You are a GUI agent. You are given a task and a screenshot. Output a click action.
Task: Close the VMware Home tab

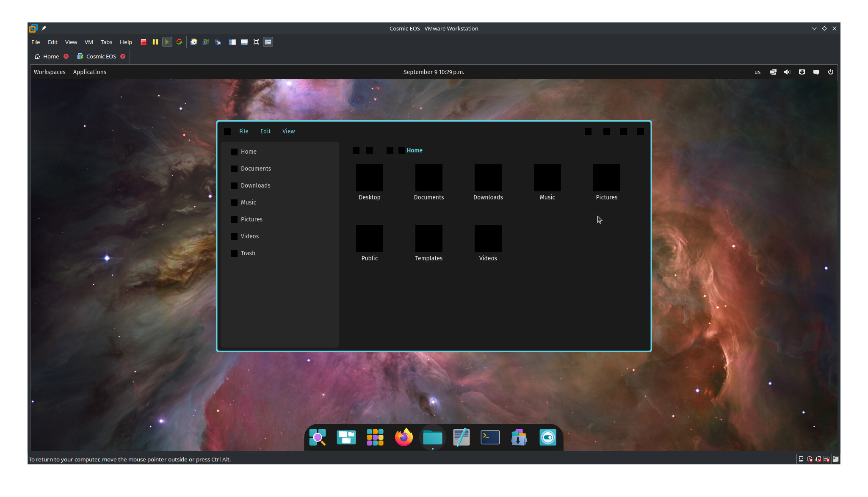point(66,56)
